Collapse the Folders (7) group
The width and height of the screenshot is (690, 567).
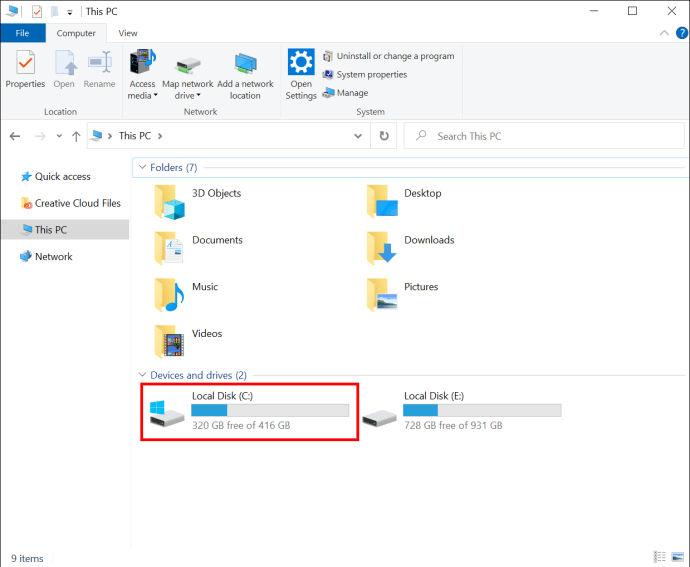pos(142,167)
